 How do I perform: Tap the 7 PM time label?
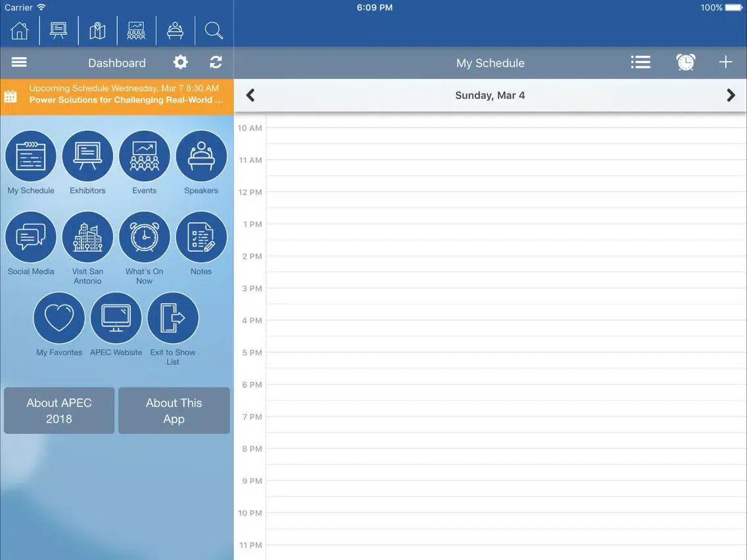tap(252, 417)
